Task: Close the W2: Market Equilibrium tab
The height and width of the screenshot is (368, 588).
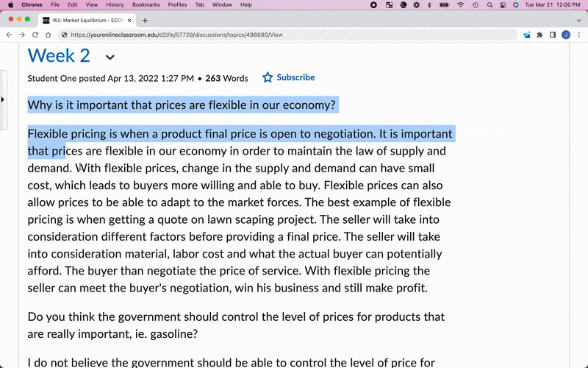Action: [129, 21]
